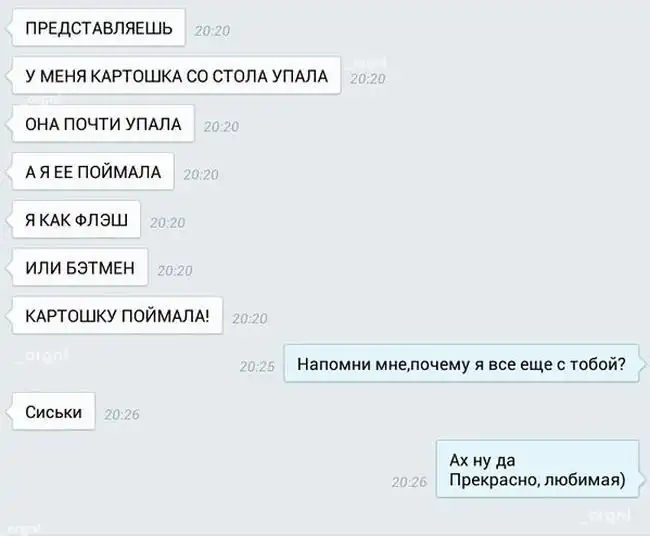Click the timestamp next to Ах ну да

click(409, 482)
